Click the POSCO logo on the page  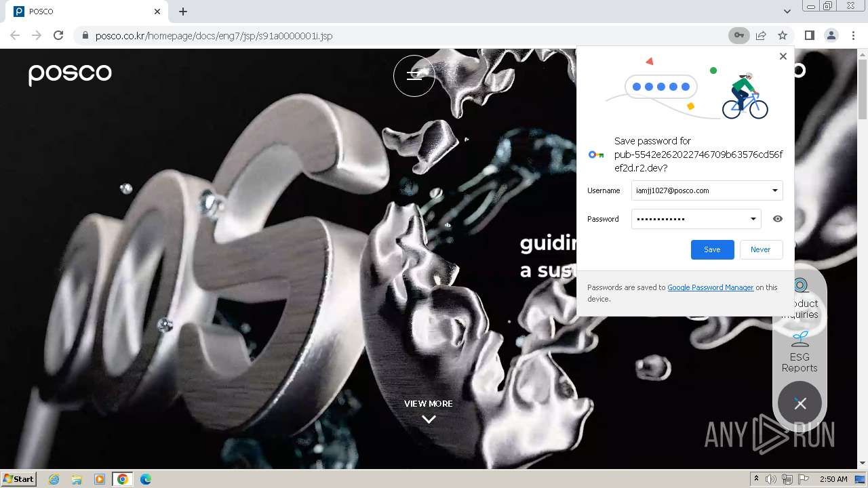pyautogui.click(x=70, y=73)
